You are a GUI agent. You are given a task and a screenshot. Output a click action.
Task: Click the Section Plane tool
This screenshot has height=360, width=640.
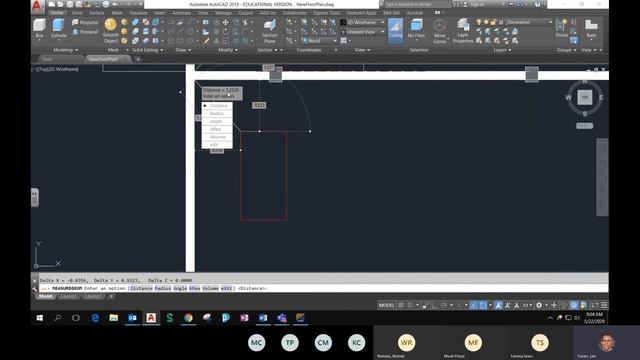269,31
